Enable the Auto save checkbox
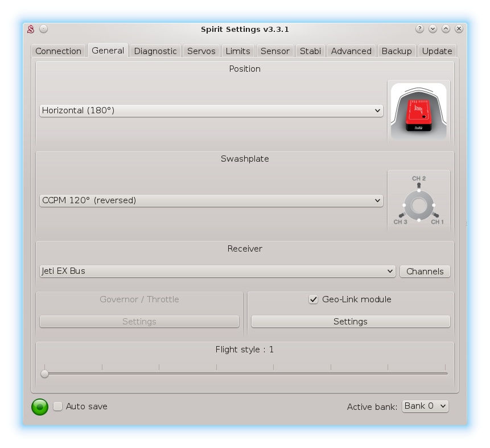The height and width of the screenshot is (448, 490). (57, 406)
